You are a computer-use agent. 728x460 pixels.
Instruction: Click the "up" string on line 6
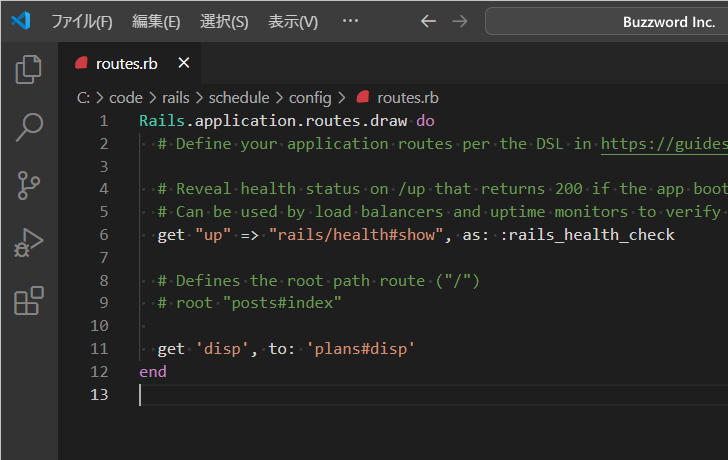pyautogui.click(x=213, y=235)
